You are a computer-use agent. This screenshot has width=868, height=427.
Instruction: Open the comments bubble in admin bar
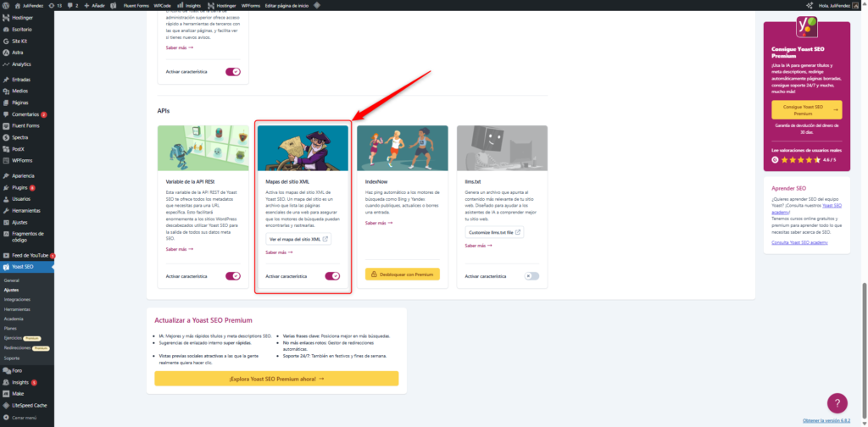(73, 5)
